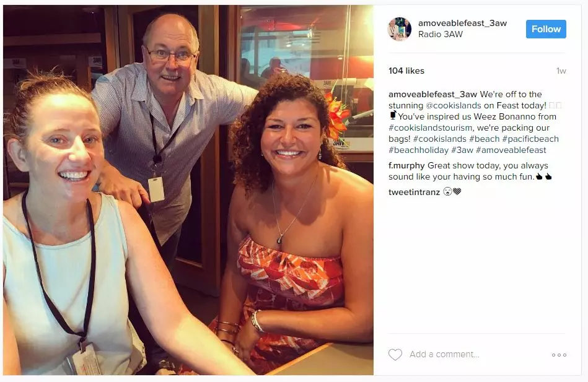This screenshot has width=588, height=382.
Task: Open f.murphy commenter profile
Action: 406,166
